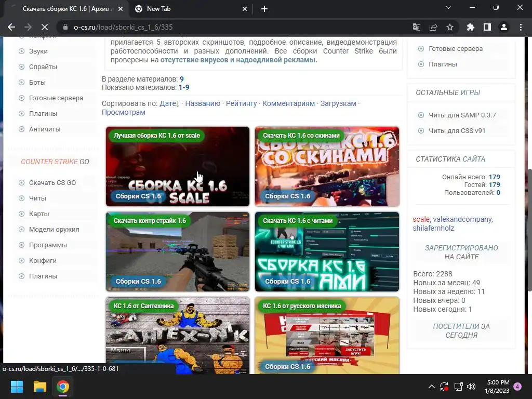Viewport: 532px width, 399px height.
Task: Open Chrome from the taskbar
Action: coord(63,387)
